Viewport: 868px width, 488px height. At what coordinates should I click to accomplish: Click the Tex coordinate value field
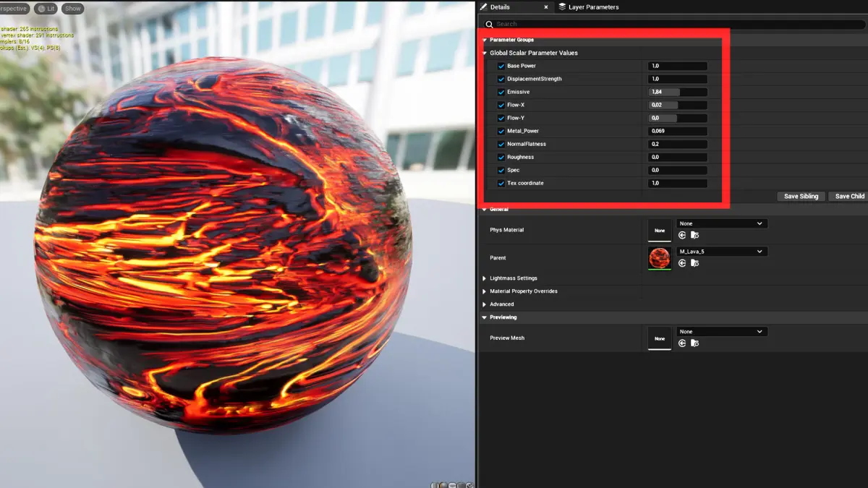point(678,183)
